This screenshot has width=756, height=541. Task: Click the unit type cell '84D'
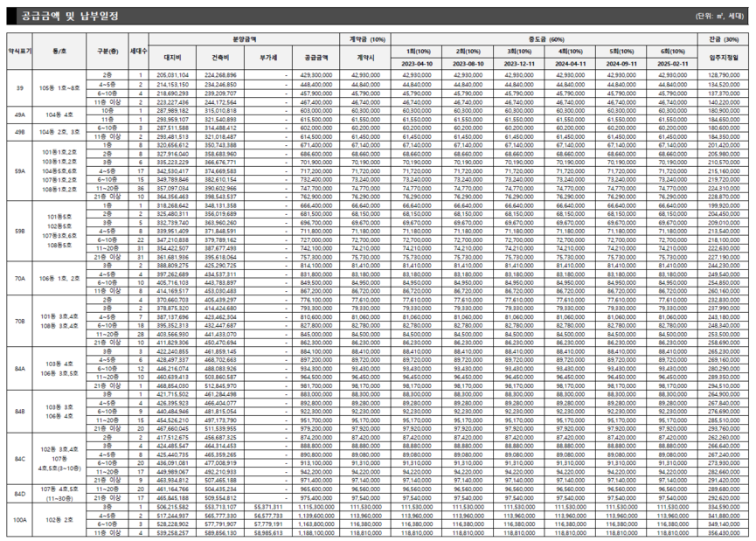click(19, 493)
